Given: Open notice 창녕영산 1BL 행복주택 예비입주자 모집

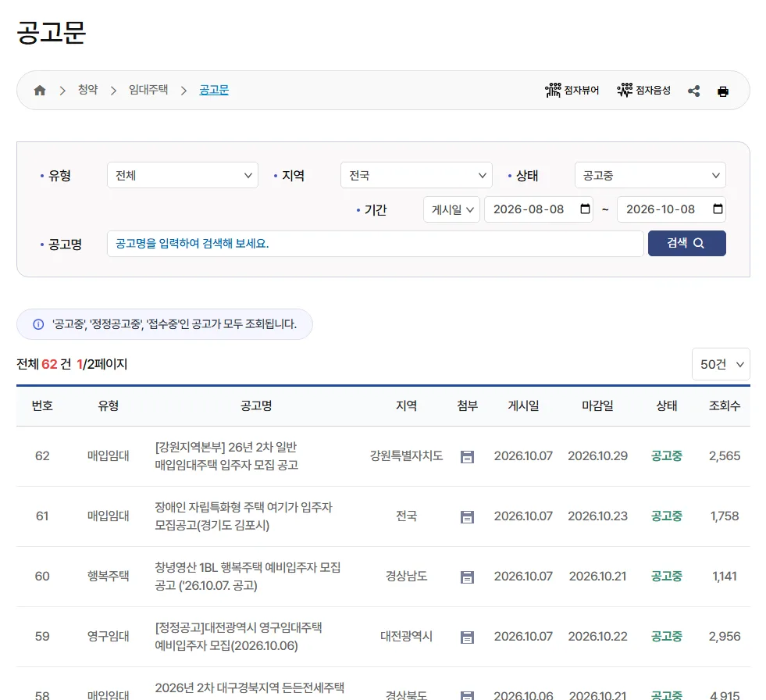Looking at the screenshot, I should pyautogui.click(x=248, y=577).
